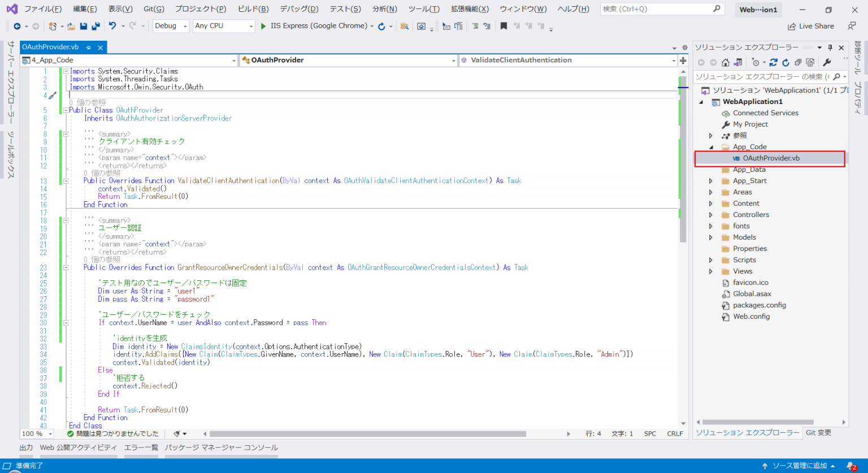Refresh the Solution Explorer
Screen dimensions: 868x473
point(786,62)
